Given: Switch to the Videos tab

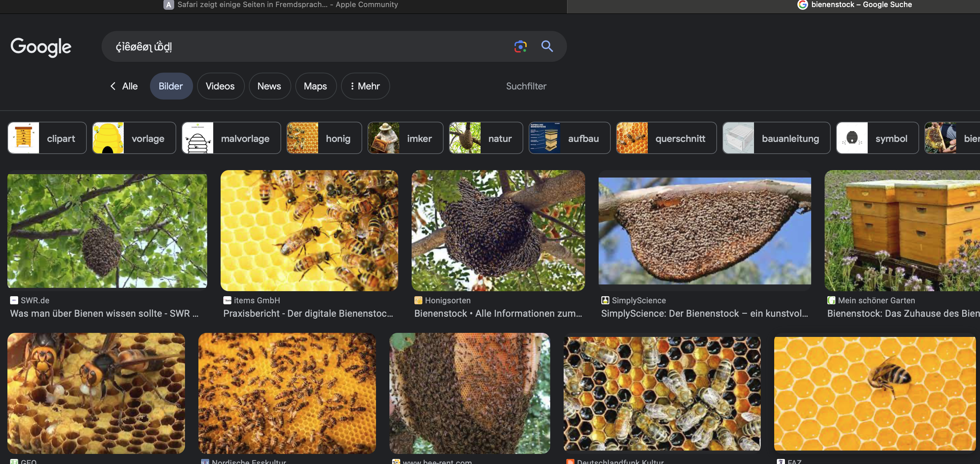Looking at the screenshot, I should point(220,86).
